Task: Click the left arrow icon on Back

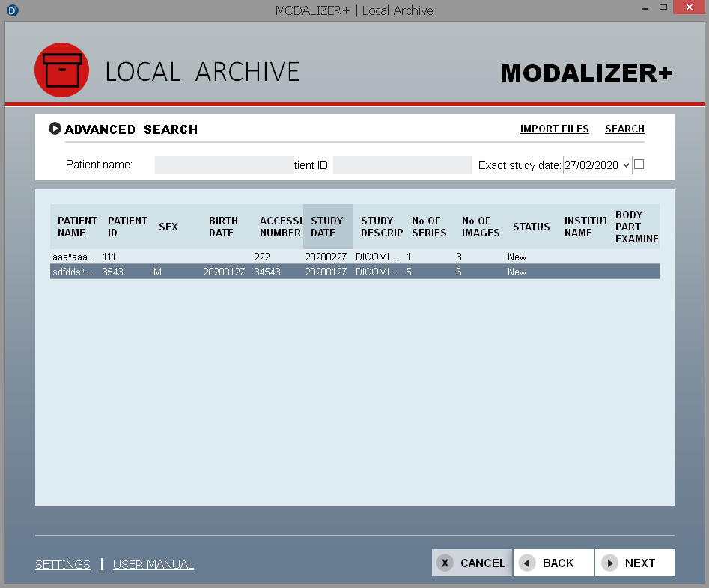Action: coord(527,563)
